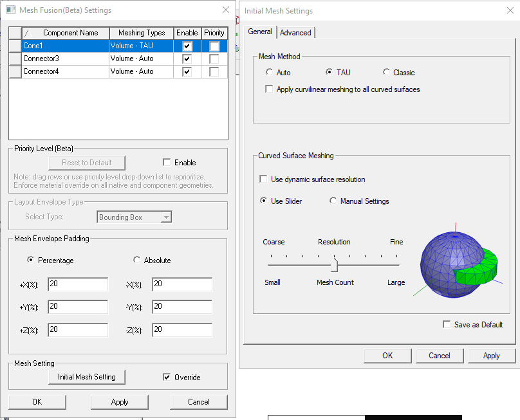Check Priority box for Connector3
This screenshot has width=520, height=420.
click(x=214, y=59)
